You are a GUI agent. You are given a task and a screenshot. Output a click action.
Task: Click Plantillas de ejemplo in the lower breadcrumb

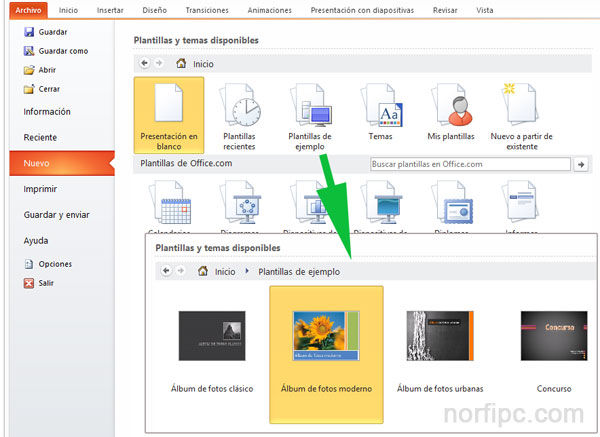298,271
